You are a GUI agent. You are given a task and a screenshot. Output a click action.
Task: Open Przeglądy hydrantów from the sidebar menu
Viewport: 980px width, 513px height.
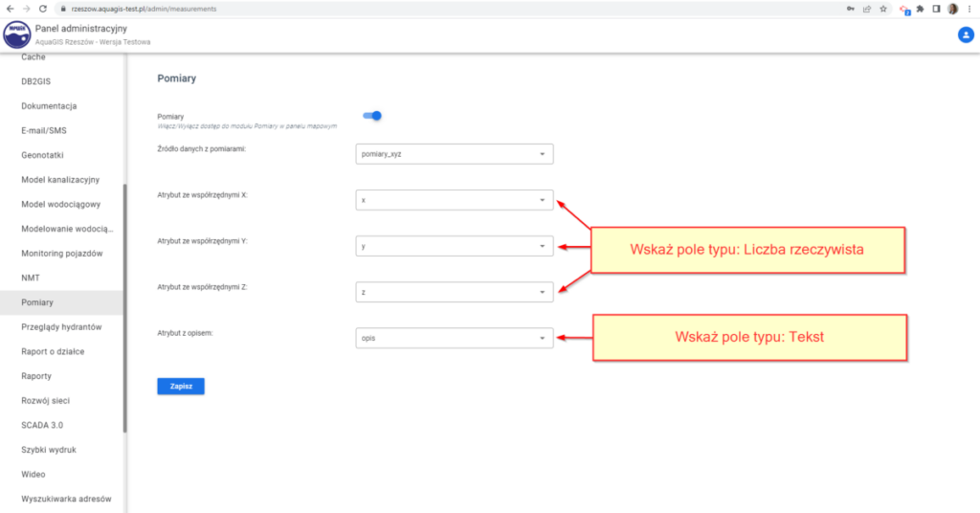(x=61, y=327)
